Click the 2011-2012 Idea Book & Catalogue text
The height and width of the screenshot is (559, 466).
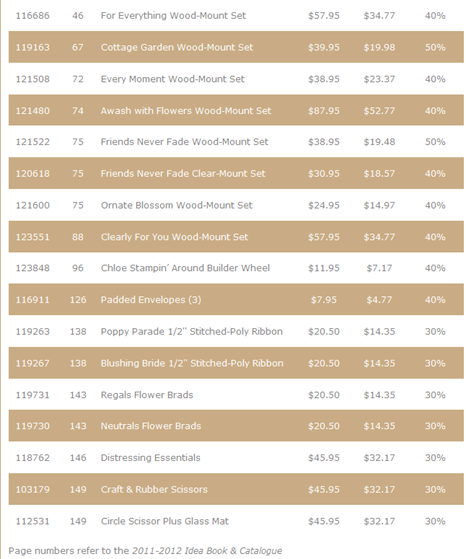pos(207,551)
